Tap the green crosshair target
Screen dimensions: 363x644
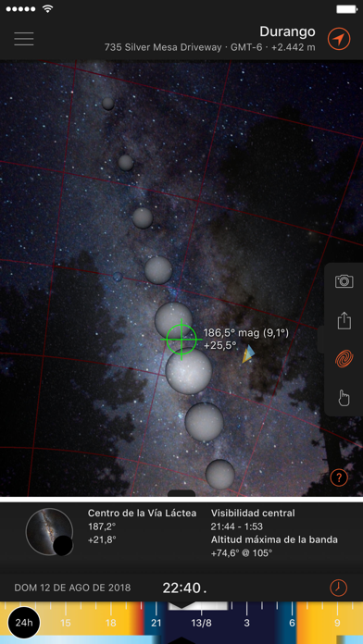click(x=181, y=340)
